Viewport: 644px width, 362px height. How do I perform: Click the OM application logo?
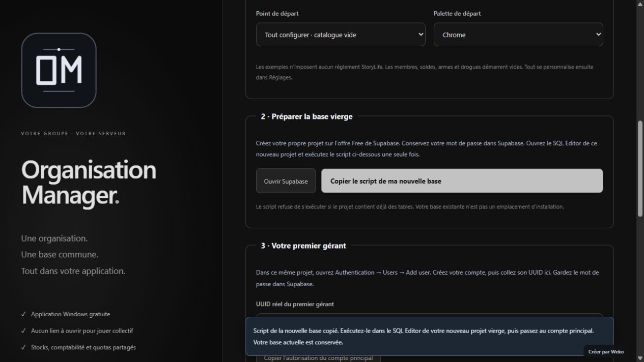coord(59,70)
